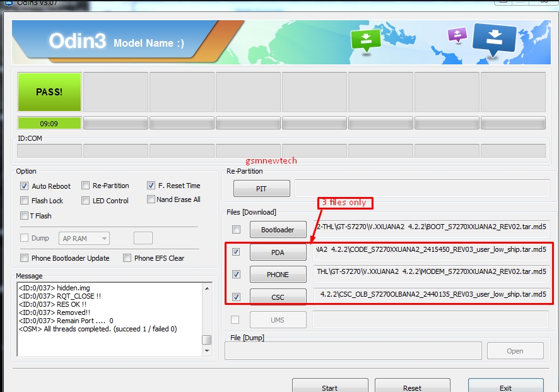Click the green PASS! status box
Image resolution: width=559 pixels, height=392 pixels.
point(49,92)
